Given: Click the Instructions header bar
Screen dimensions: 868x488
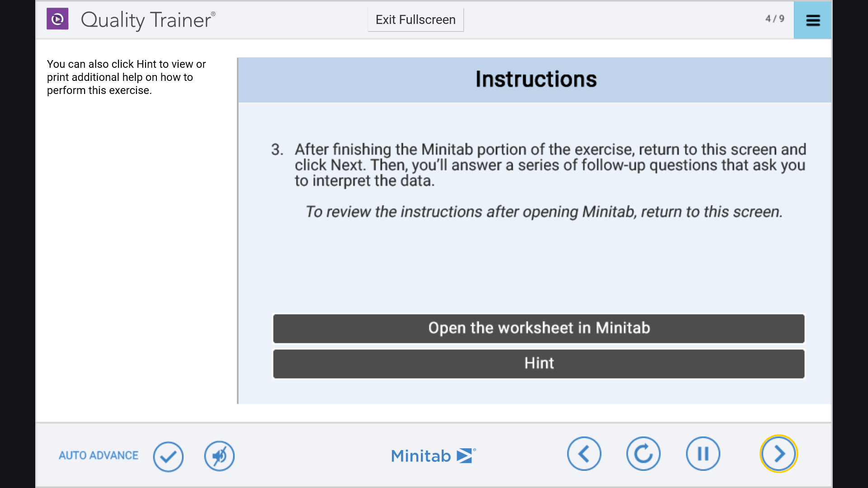Looking at the screenshot, I should click(x=535, y=80).
